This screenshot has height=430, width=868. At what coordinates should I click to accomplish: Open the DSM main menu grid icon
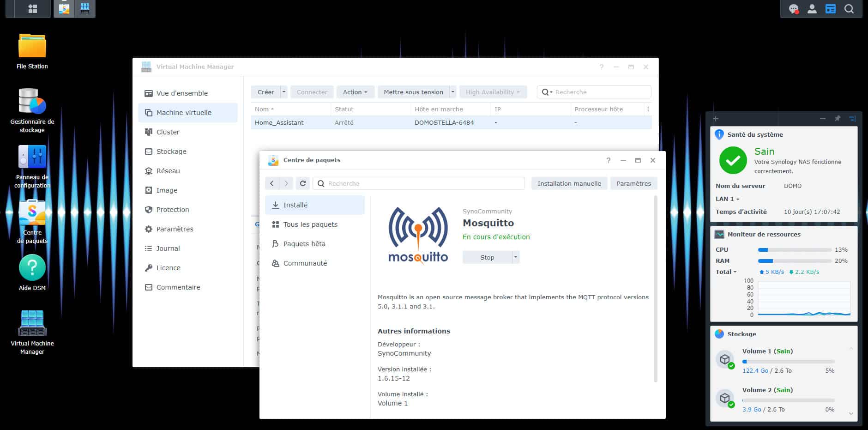(32, 9)
